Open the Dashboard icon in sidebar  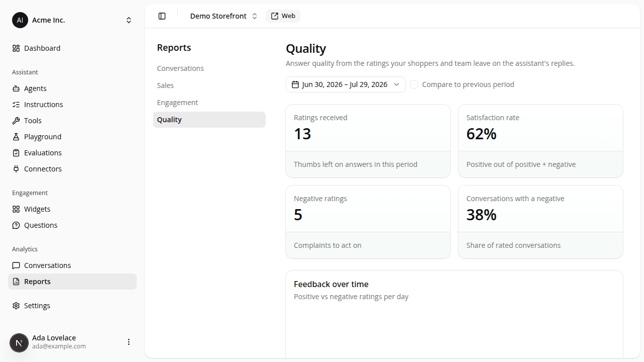click(x=16, y=48)
